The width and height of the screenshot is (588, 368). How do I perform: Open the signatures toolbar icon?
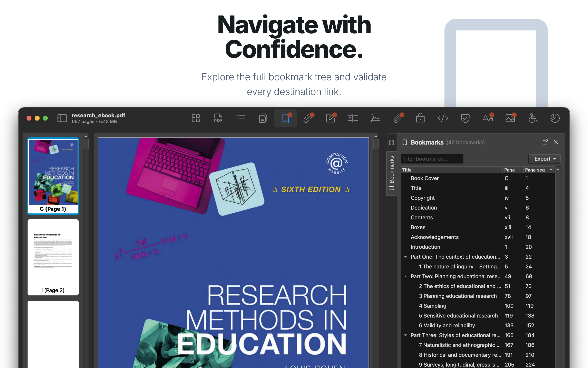point(375,118)
